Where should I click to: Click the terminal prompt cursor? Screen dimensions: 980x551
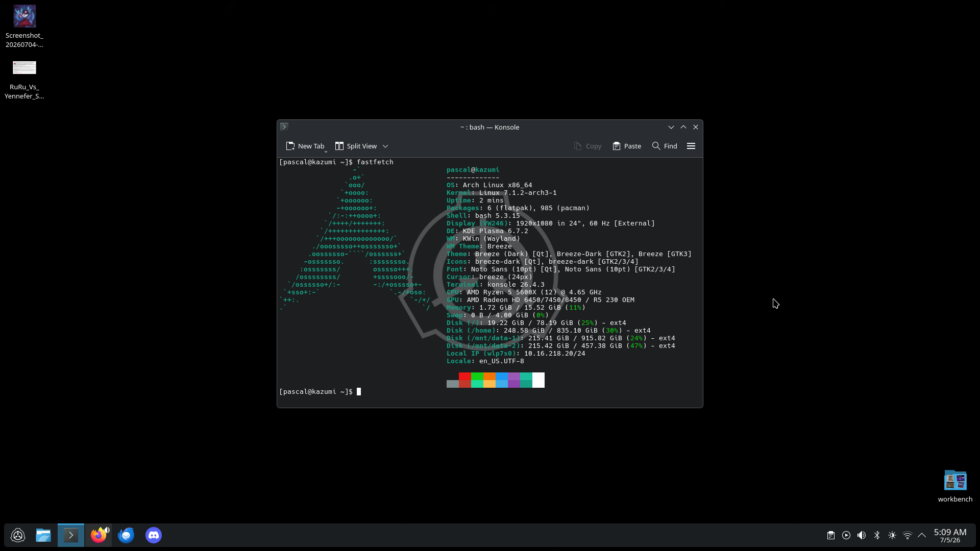pyautogui.click(x=359, y=392)
